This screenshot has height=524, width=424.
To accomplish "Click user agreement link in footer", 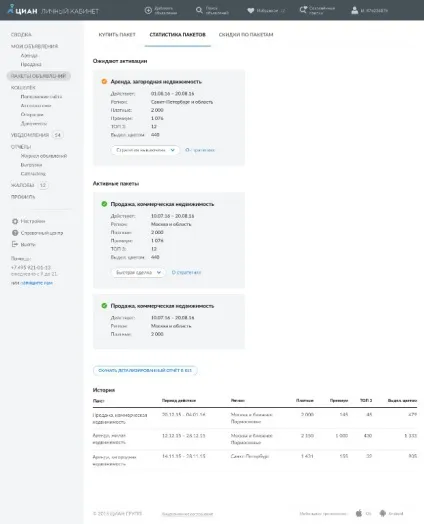I will coord(187,514).
